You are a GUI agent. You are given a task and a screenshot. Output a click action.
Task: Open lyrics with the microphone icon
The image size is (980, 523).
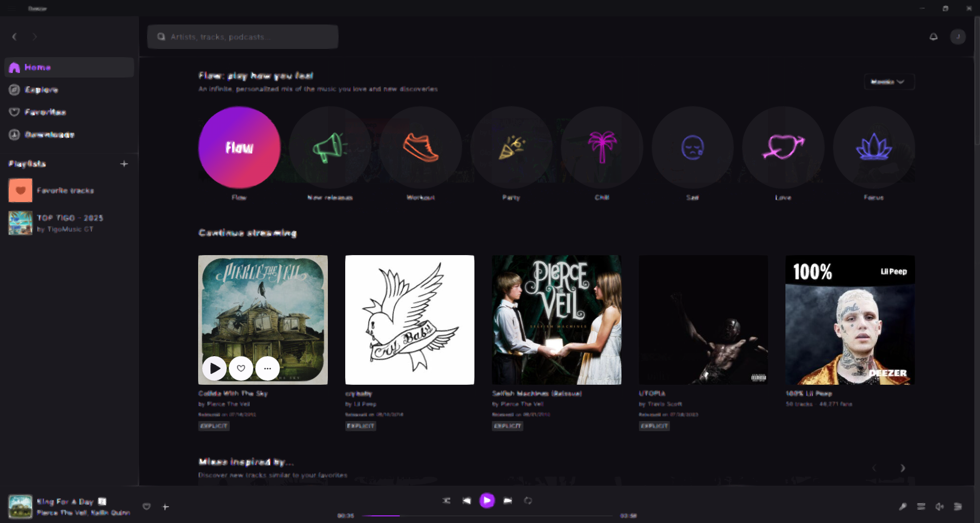pos(903,507)
